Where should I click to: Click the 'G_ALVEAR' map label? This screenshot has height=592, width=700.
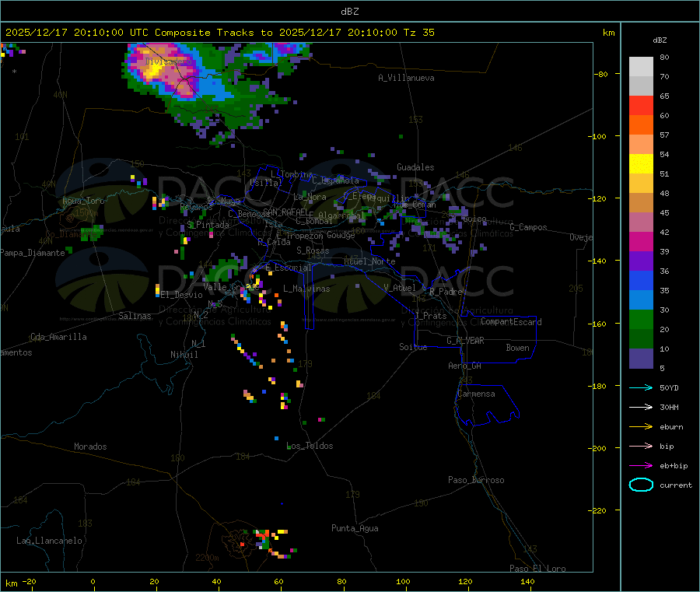[465, 341]
